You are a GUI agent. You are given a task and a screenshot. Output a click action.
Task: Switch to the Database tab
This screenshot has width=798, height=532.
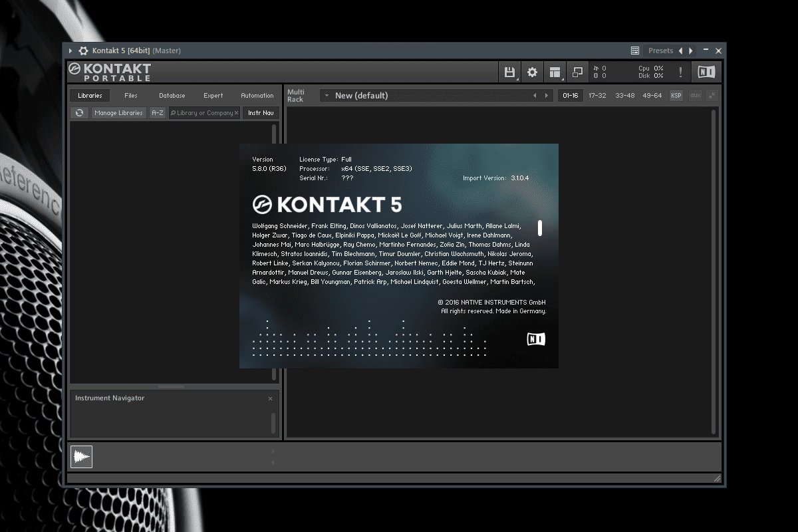172,95
